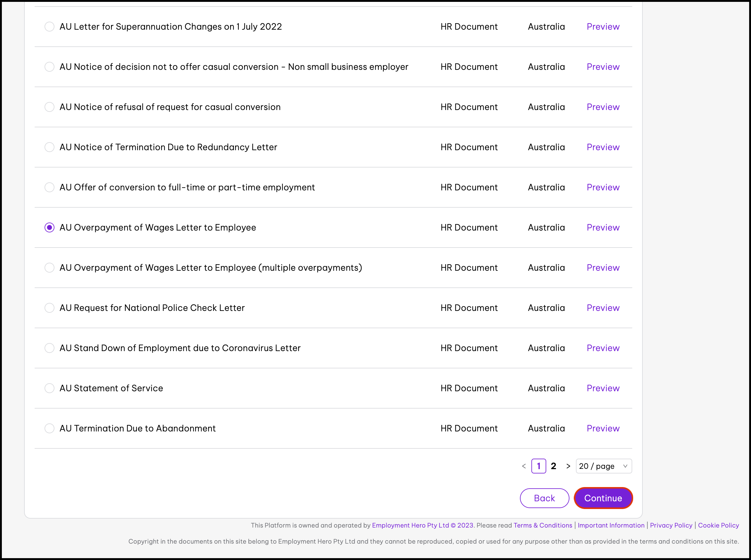Open the Cookie Policy link
The width and height of the screenshot is (751, 560).
tap(718, 525)
